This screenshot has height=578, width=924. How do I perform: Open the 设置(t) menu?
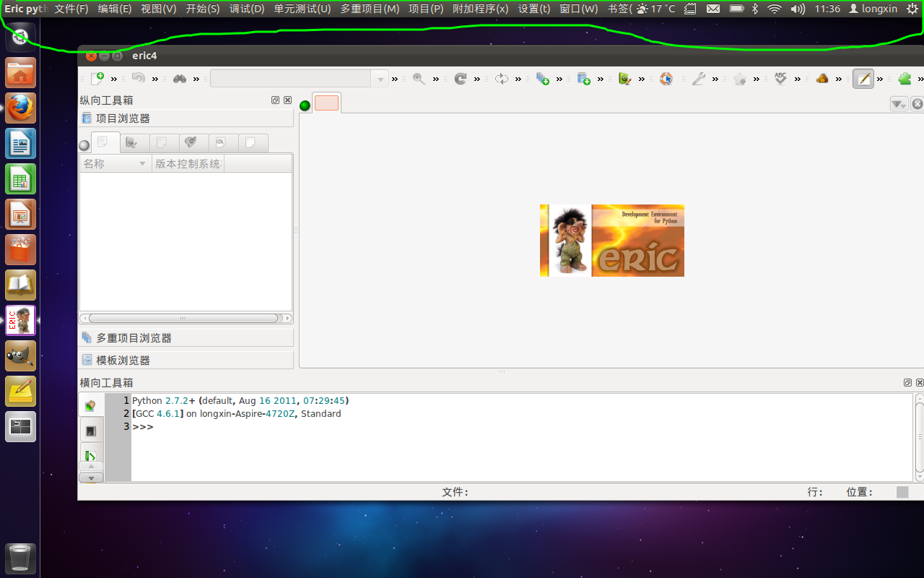534,9
